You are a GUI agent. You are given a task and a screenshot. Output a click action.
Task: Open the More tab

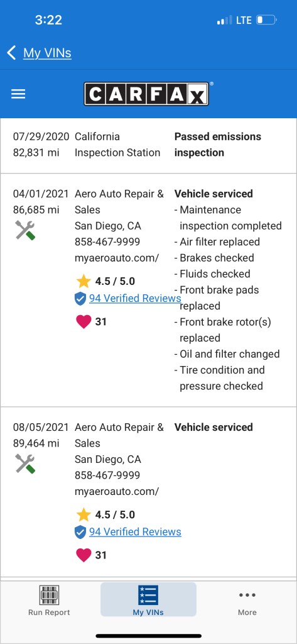[247, 601]
